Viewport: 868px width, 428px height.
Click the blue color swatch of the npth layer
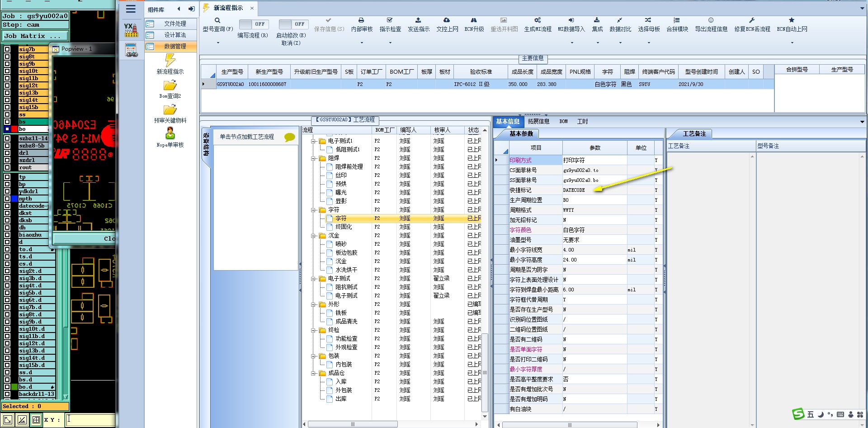point(14,199)
